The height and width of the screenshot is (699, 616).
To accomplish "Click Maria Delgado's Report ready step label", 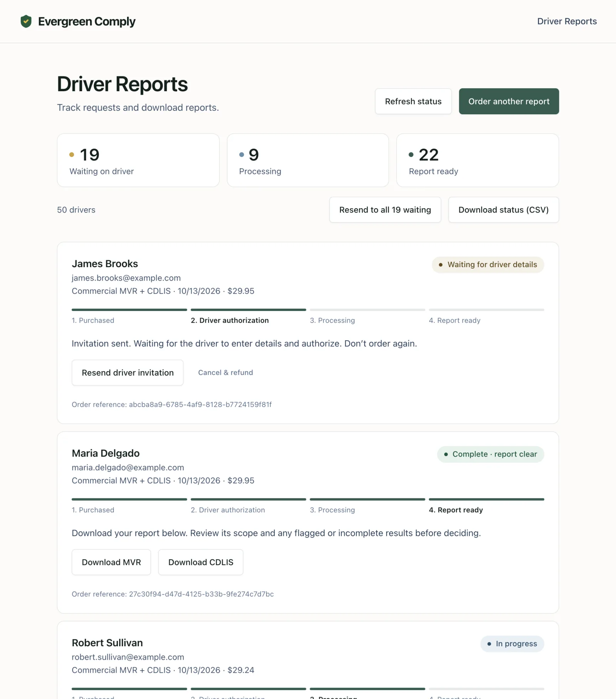I will (456, 510).
